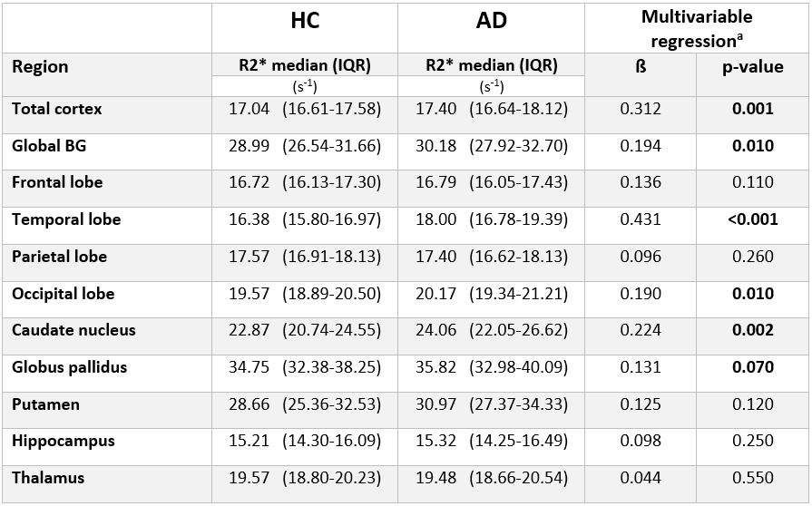Select the Frontal lobe row label

(x=57, y=182)
